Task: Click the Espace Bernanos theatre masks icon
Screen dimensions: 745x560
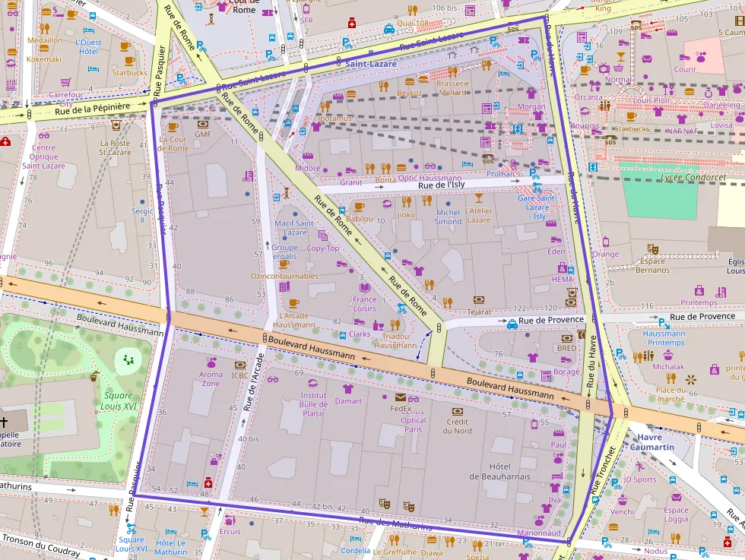Action: [652, 248]
